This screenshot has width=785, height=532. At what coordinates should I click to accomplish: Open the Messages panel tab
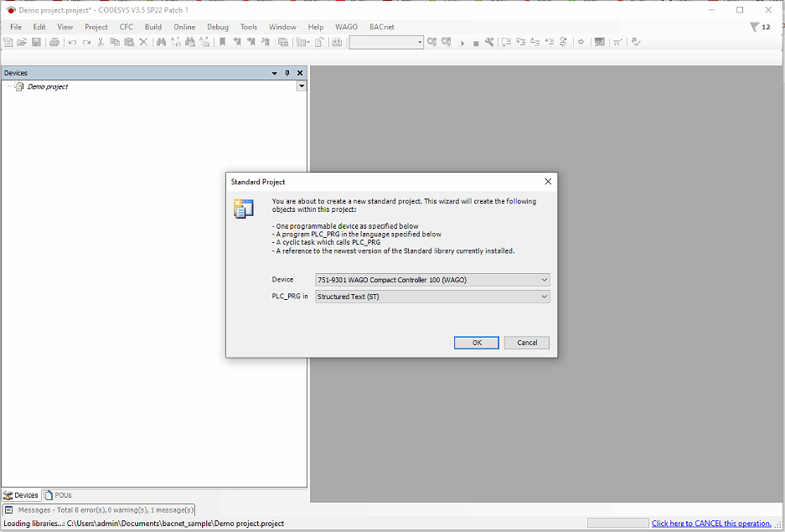pos(99,510)
